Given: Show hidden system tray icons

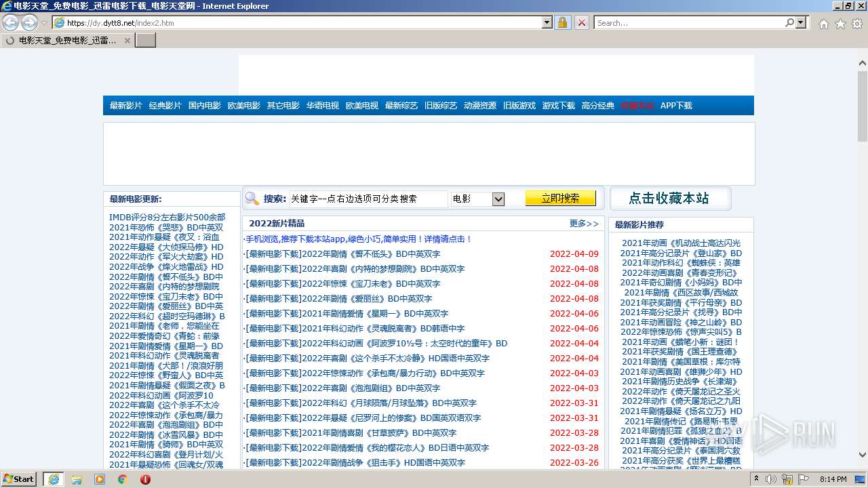Looking at the screenshot, I should (757, 479).
